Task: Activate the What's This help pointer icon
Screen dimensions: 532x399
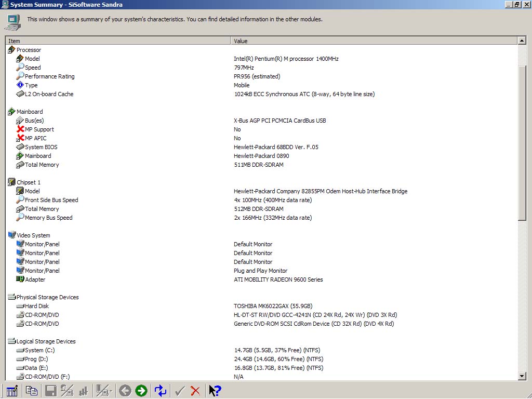Action: (x=215, y=391)
